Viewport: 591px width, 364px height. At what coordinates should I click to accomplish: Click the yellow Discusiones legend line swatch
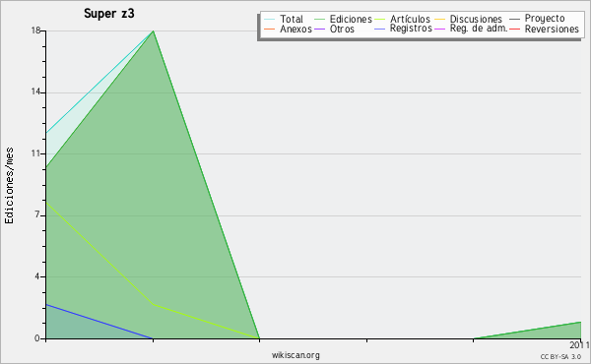439,19
